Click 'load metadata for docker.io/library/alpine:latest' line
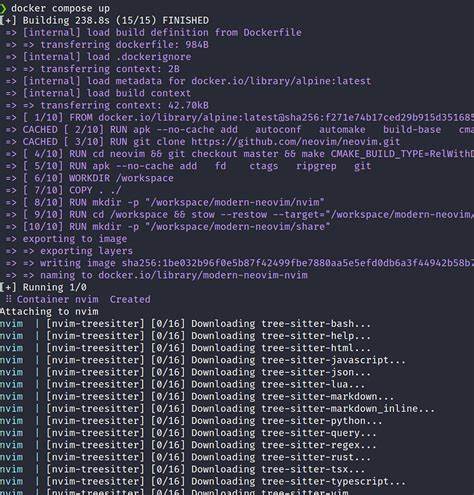 coord(188,81)
